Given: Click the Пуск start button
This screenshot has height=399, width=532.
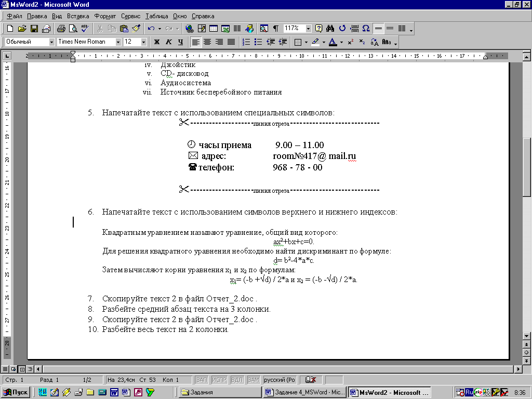Looking at the screenshot, I should (x=16, y=392).
